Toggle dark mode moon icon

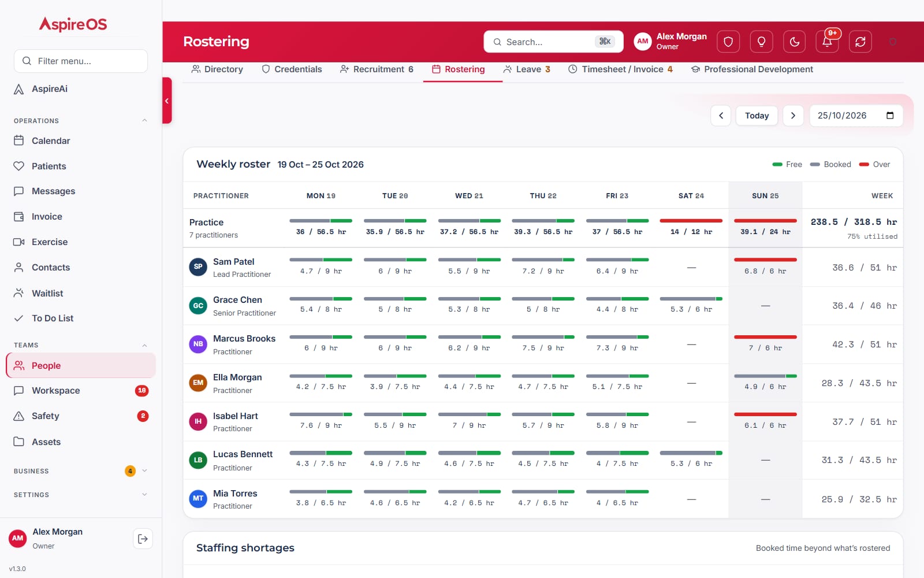coord(795,42)
